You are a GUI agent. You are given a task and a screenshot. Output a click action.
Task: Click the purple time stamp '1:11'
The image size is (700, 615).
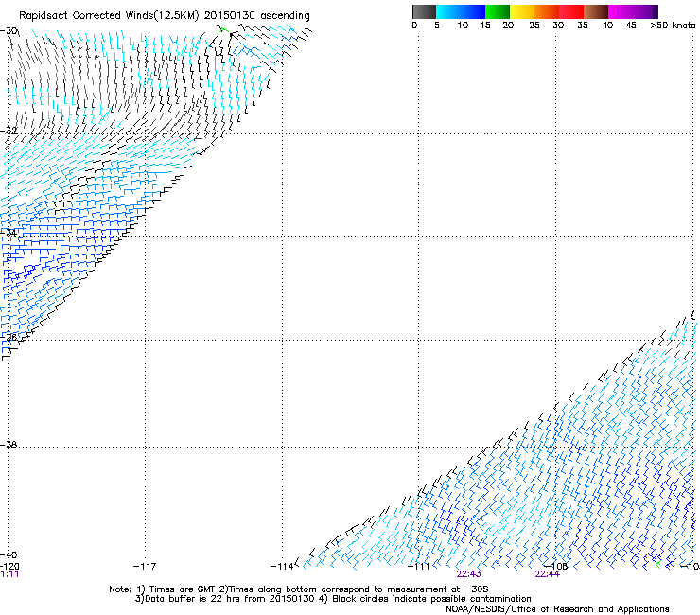coord(9,574)
